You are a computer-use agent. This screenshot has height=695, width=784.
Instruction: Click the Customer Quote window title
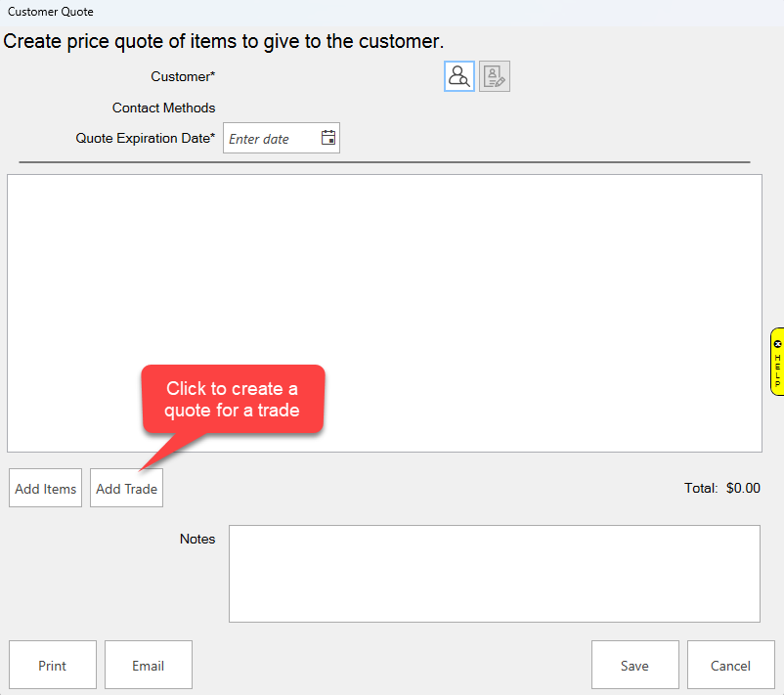[51, 12]
